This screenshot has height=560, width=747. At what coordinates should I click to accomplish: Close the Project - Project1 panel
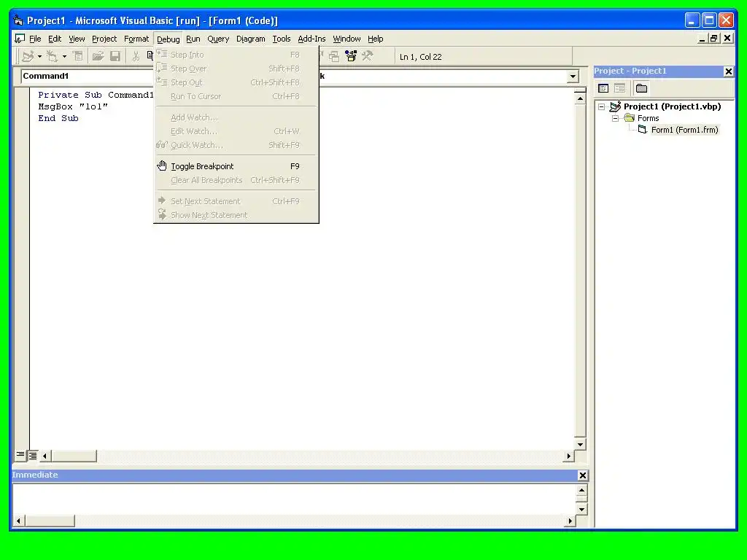pos(729,71)
